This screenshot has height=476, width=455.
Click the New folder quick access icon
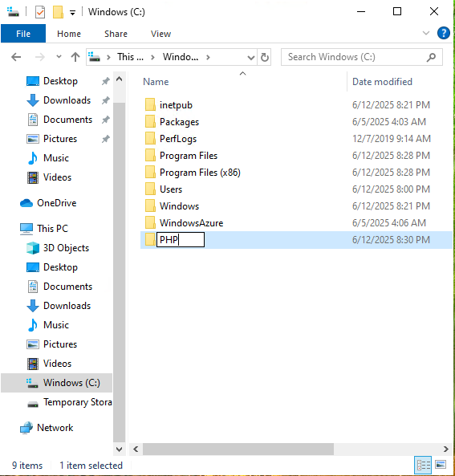click(58, 12)
